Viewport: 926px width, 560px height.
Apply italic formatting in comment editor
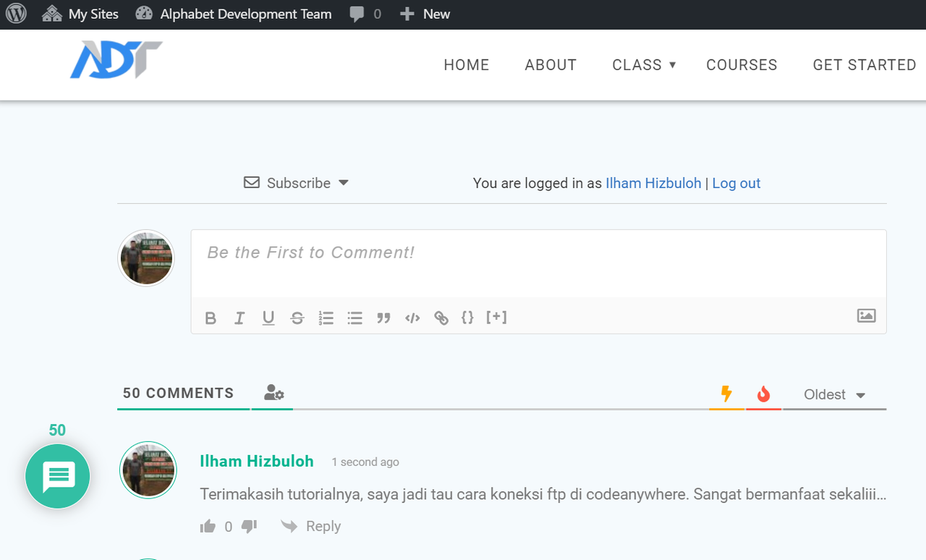pos(239,318)
